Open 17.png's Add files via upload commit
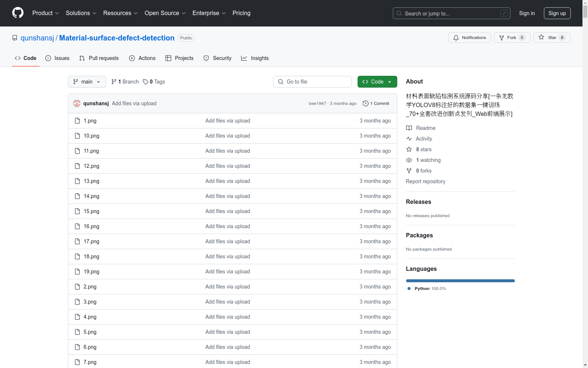Screen dimensions: 588x368 pos(228,241)
